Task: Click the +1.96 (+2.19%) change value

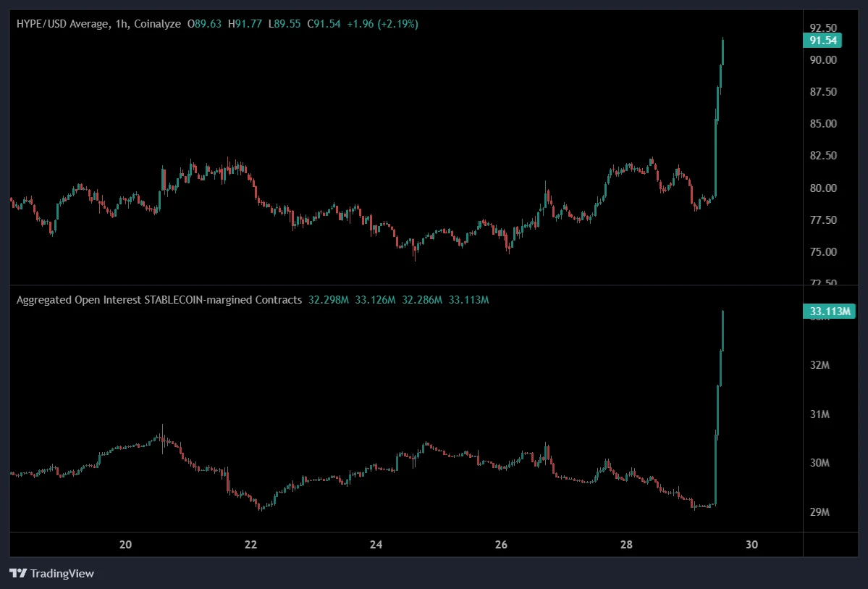Action: point(382,24)
